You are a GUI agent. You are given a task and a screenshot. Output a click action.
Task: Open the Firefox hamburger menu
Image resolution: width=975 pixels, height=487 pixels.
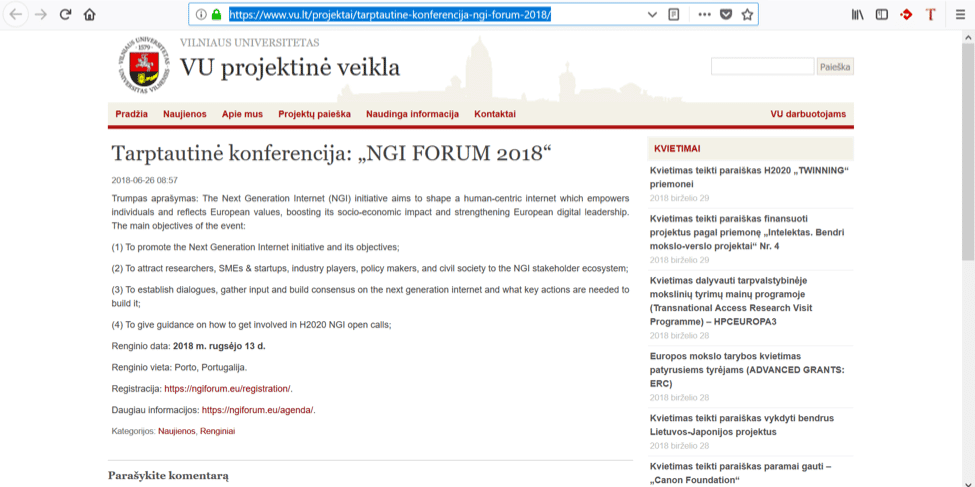960,15
